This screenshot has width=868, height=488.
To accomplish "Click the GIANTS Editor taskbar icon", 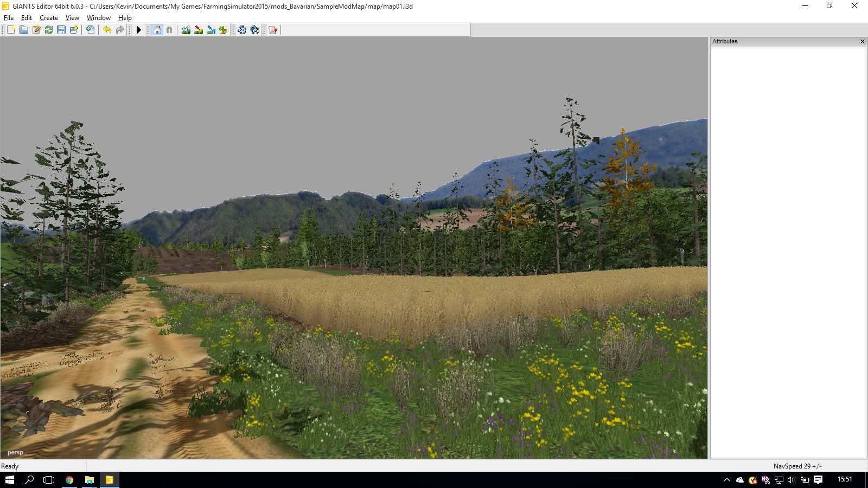I will 109,480.
